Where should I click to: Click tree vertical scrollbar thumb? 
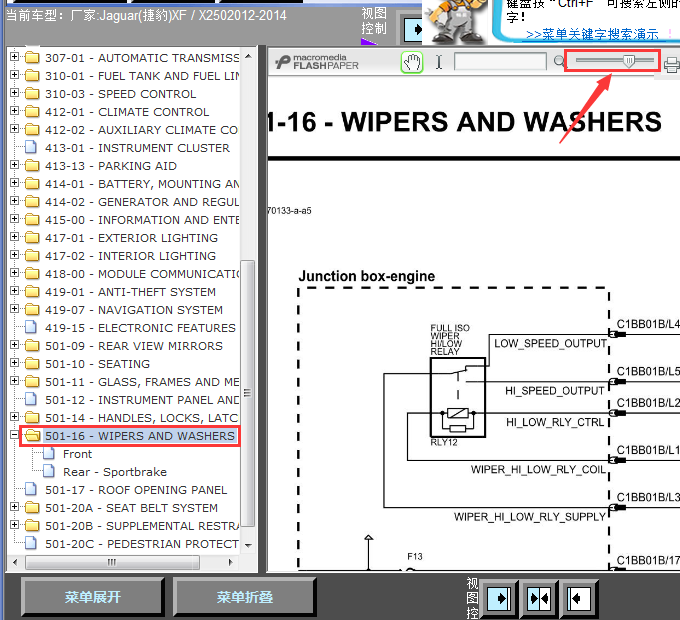click(248, 393)
